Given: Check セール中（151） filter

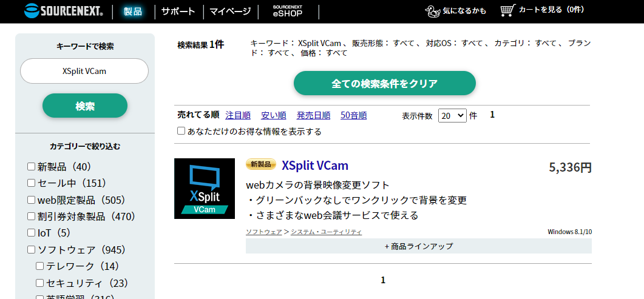Looking at the screenshot, I should pos(31,183).
